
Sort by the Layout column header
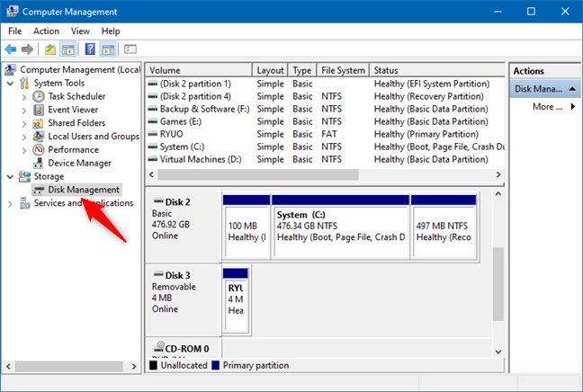(270, 70)
